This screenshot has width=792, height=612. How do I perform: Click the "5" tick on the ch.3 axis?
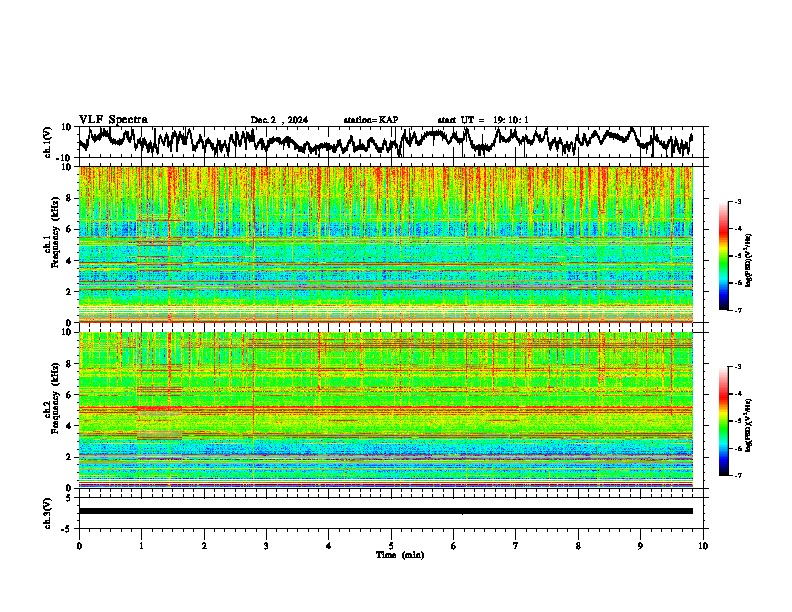click(x=68, y=498)
